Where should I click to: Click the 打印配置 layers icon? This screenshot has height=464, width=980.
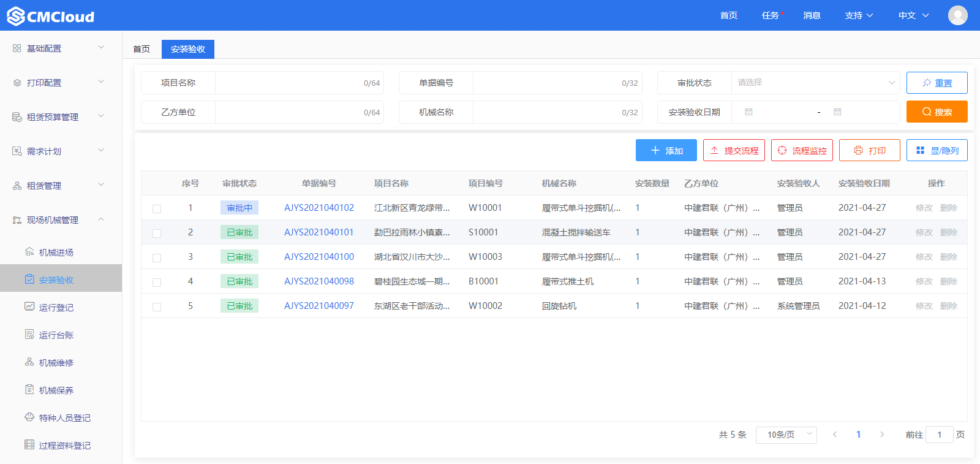point(17,82)
